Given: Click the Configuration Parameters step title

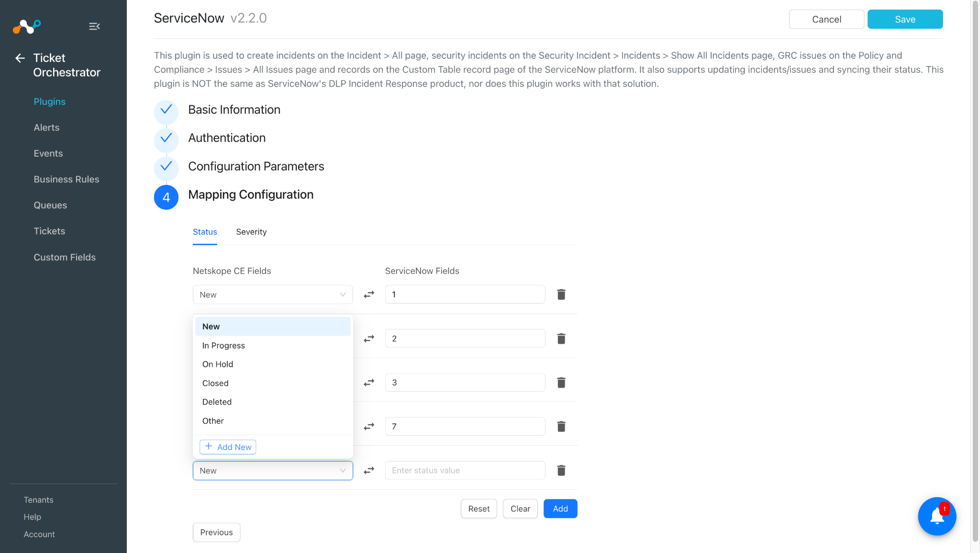Looking at the screenshot, I should point(256,166).
